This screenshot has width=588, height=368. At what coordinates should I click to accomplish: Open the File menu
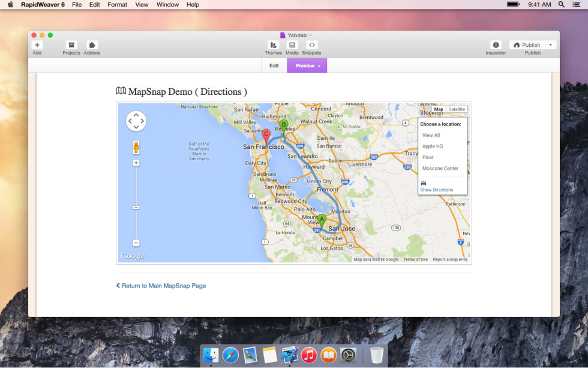click(77, 4)
